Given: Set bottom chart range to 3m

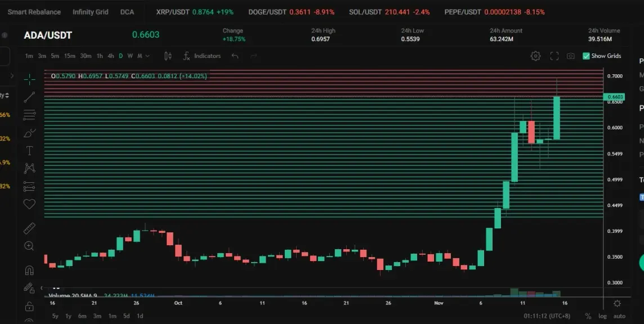Looking at the screenshot, I should point(97,316).
